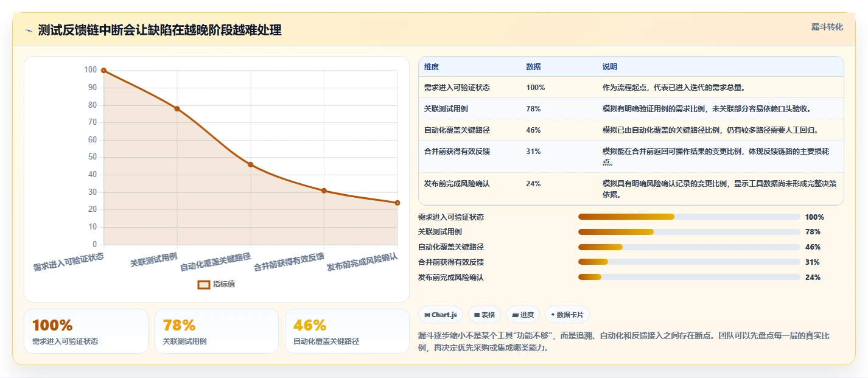Screen dimensions: 868x378
Task: Click the 需求进入可验证状态 progress bar
Action: tap(689, 217)
